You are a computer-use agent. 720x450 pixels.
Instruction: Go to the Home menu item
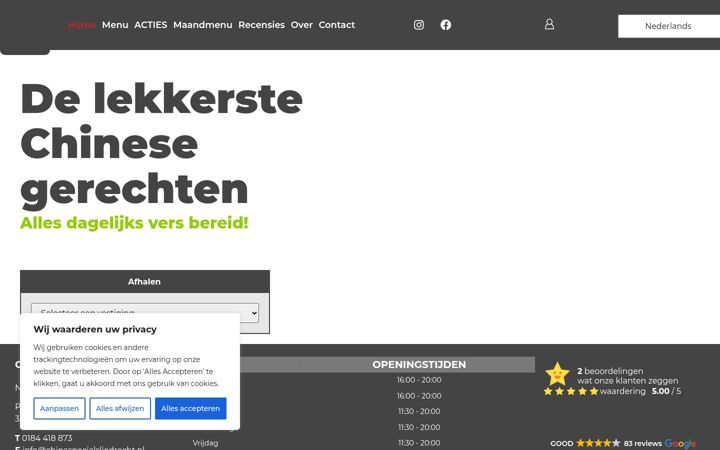click(x=82, y=25)
